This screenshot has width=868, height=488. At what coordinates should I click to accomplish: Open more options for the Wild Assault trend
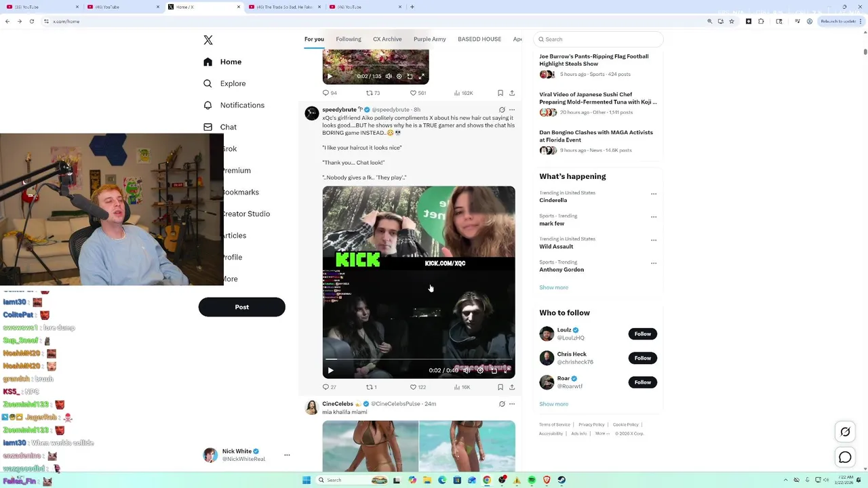coord(654,240)
